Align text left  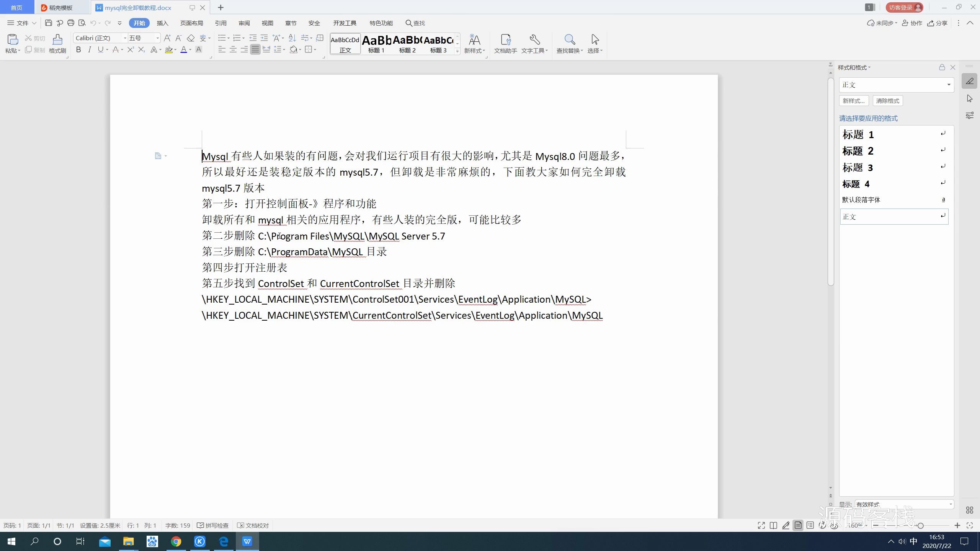pyautogui.click(x=222, y=49)
